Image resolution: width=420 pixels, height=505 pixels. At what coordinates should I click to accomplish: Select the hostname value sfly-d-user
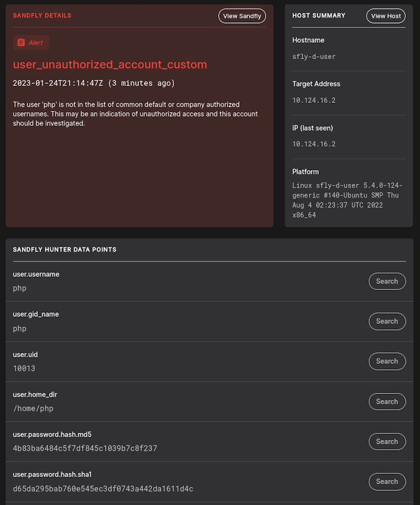point(314,56)
